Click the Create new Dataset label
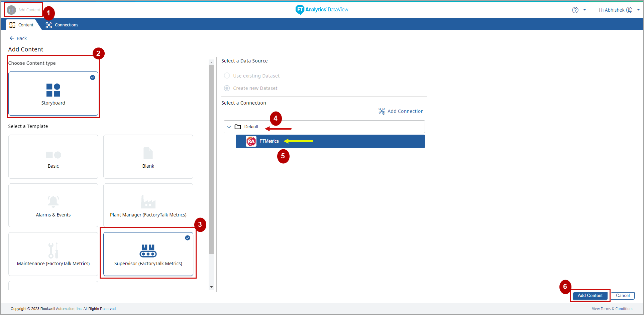The image size is (644, 315). tap(255, 88)
